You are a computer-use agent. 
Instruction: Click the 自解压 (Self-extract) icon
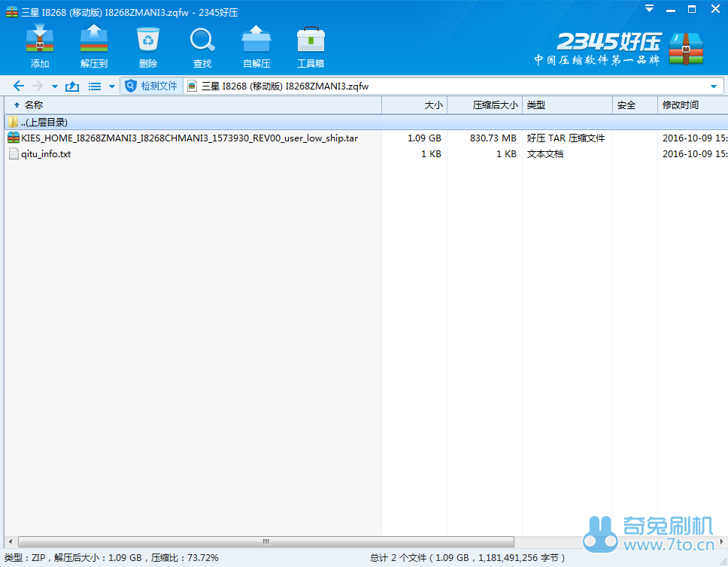pyautogui.click(x=256, y=47)
